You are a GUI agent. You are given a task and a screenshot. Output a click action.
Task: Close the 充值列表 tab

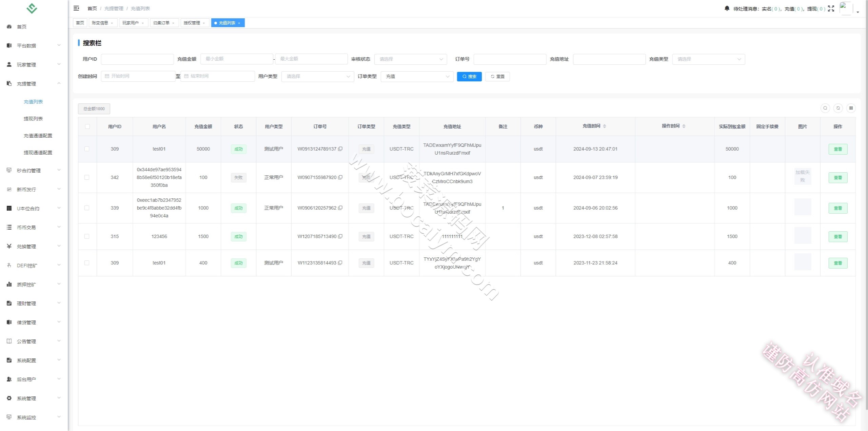coord(239,23)
